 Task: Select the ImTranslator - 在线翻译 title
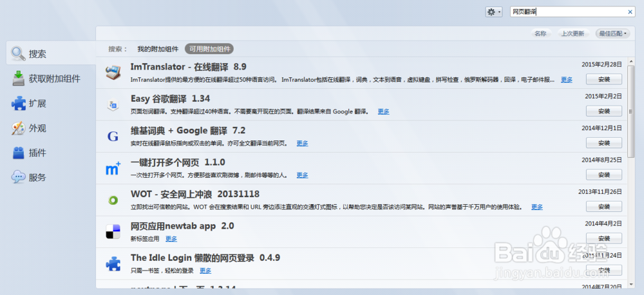[189, 66]
